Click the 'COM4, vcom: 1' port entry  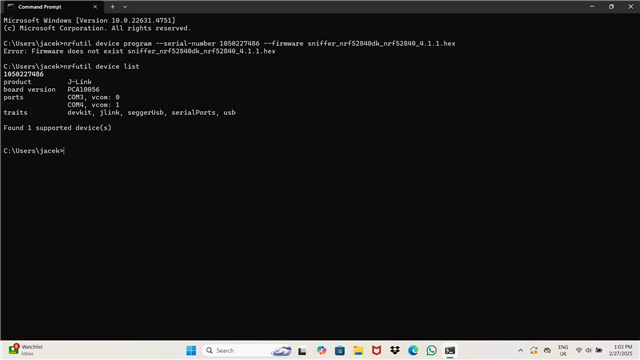point(93,104)
